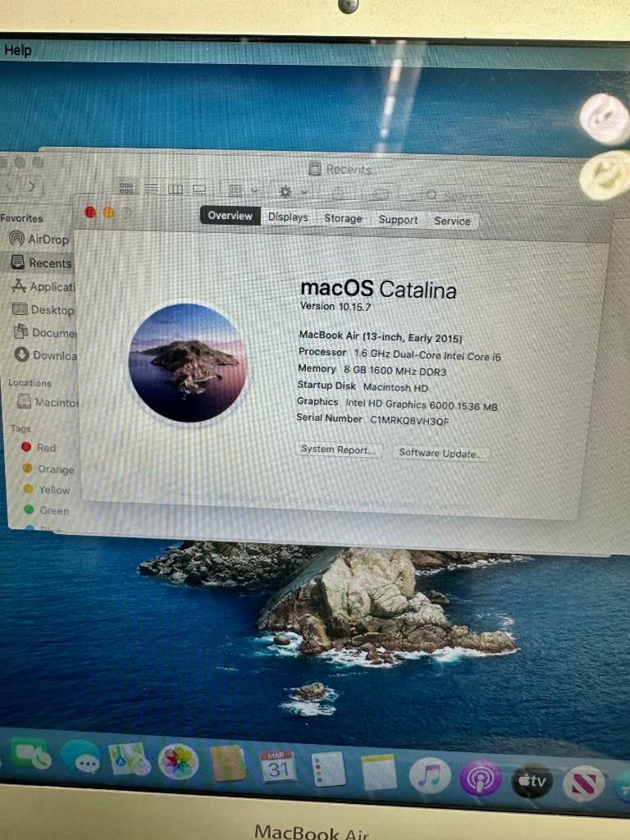Click the Finder Edit Tags toolbar button

tap(380, 194)
